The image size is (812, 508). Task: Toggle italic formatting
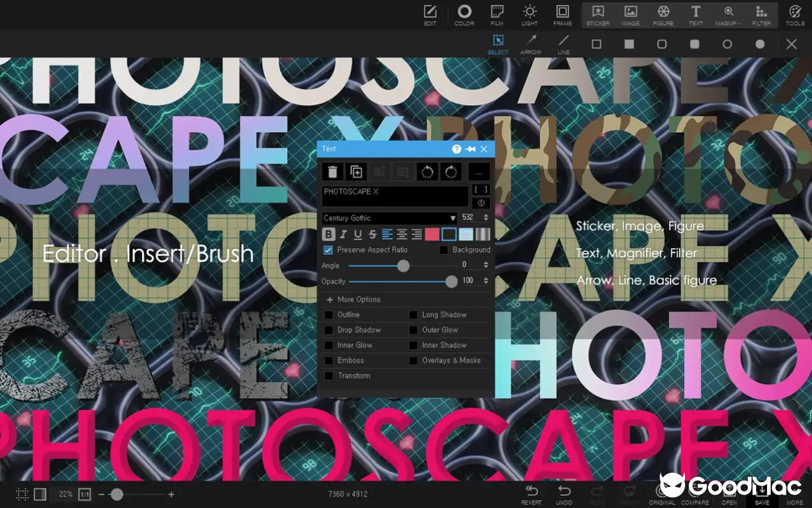[343, 234]
